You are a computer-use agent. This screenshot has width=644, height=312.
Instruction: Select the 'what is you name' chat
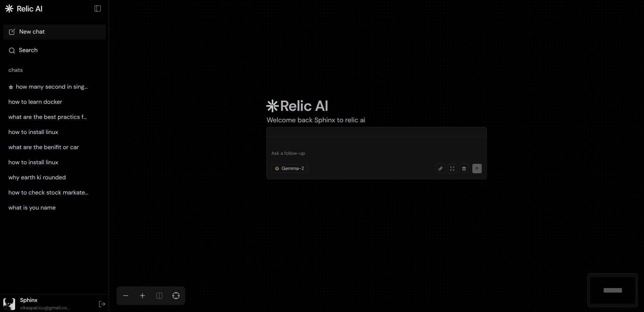[x=32, y=208]
